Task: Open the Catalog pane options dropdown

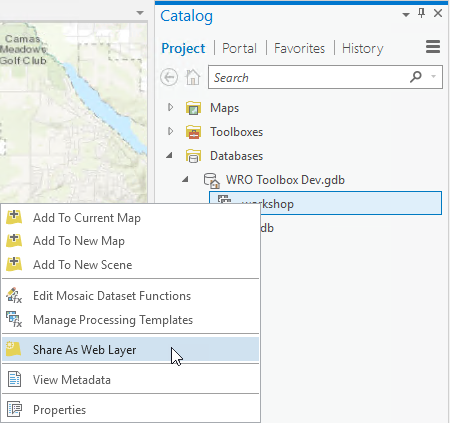Action: point(406,15)
